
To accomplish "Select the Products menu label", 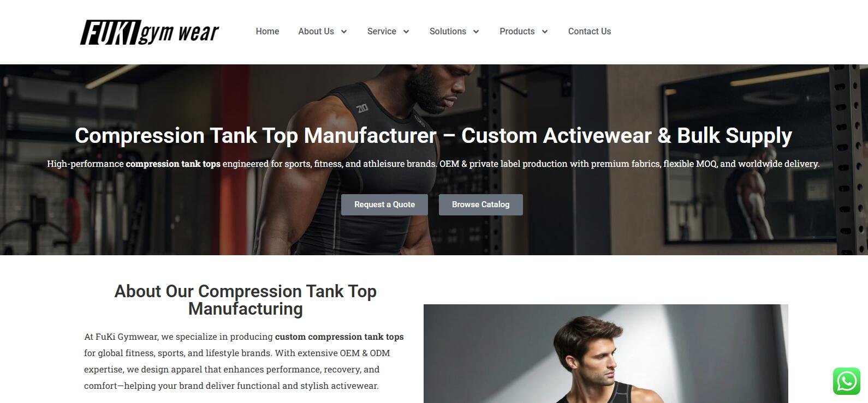I will (517, 32).
